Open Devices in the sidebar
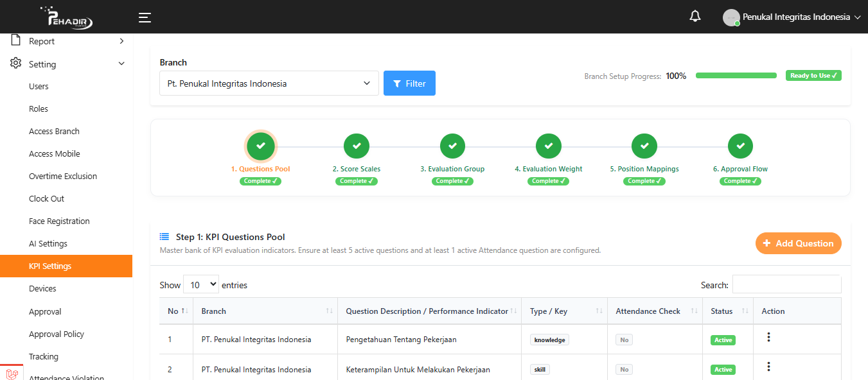This screenshot has height=380, width=868. click(42, 288)
